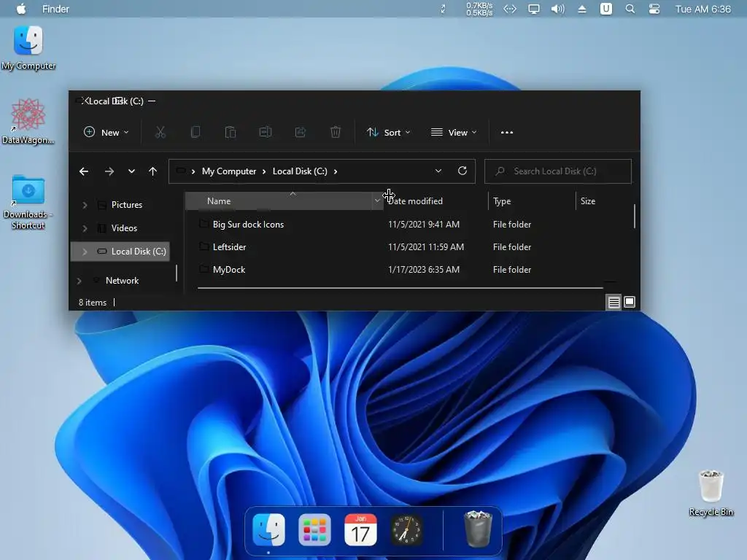Click the navigation pane scrollbar

coord(177,273)
